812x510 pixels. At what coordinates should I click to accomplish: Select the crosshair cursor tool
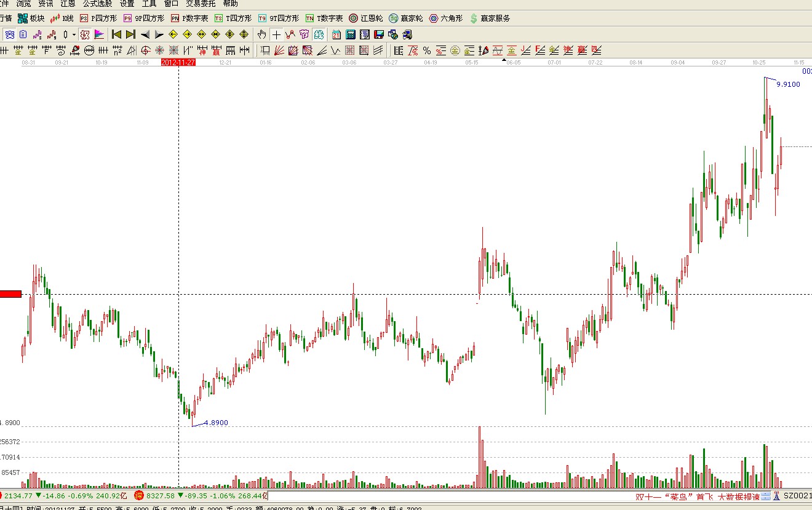click(x=276, y=34)
